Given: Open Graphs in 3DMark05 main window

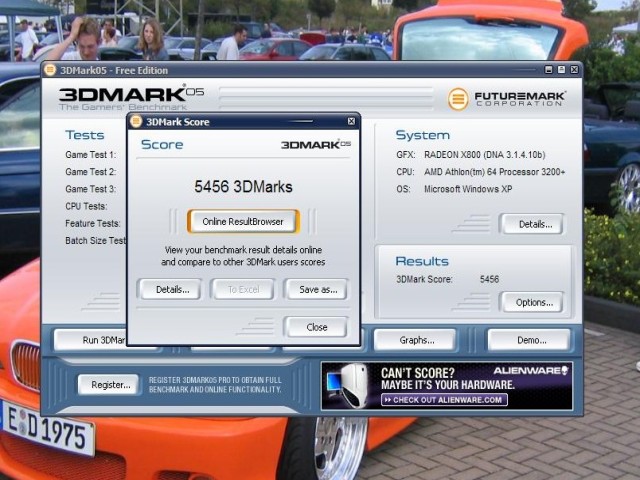Looking at the screenshot, I should 415,340.
